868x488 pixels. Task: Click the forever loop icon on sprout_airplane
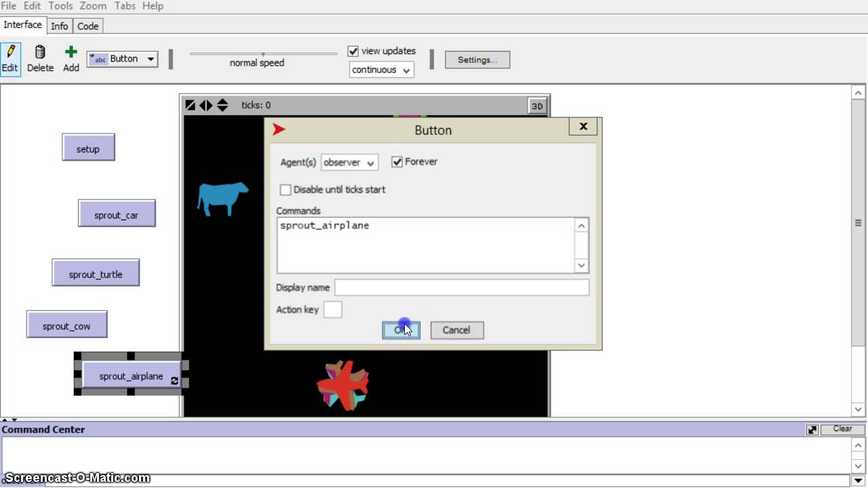point(174,381)
